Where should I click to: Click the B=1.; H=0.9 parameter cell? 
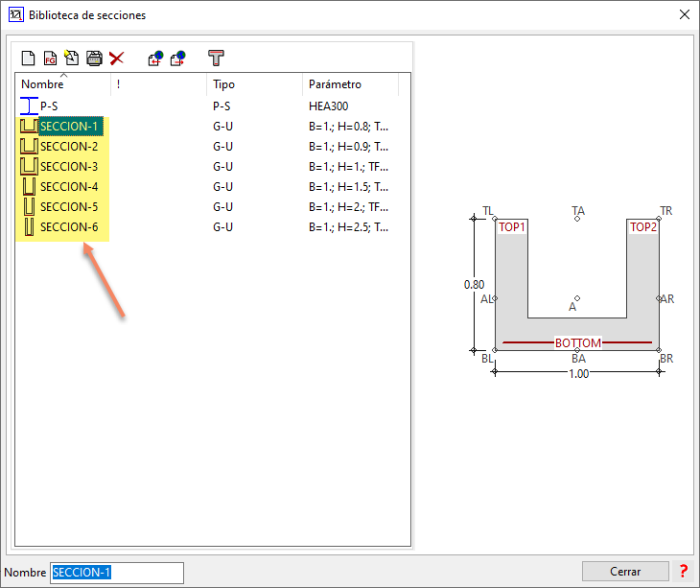tap(348, 147)
